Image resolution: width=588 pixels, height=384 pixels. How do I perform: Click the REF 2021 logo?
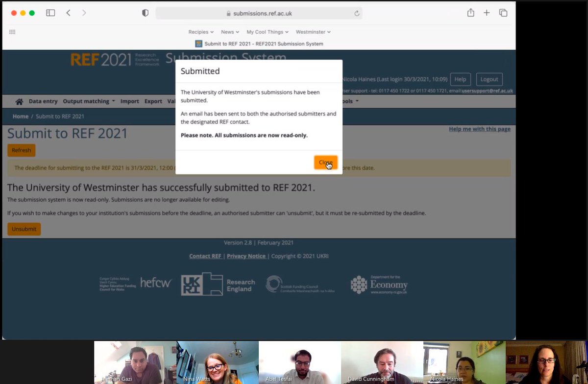click(116, 60)
